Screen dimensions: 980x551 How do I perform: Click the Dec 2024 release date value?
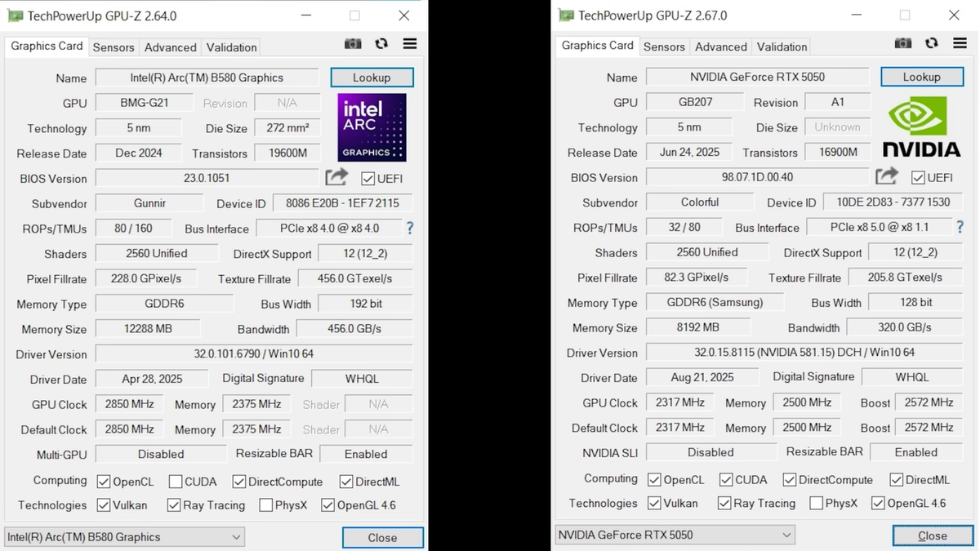point(139,153)
